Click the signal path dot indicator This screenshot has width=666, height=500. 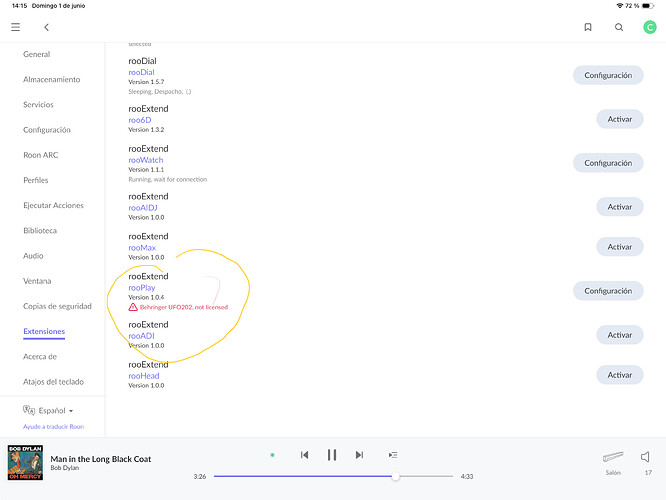pos(272,455)
